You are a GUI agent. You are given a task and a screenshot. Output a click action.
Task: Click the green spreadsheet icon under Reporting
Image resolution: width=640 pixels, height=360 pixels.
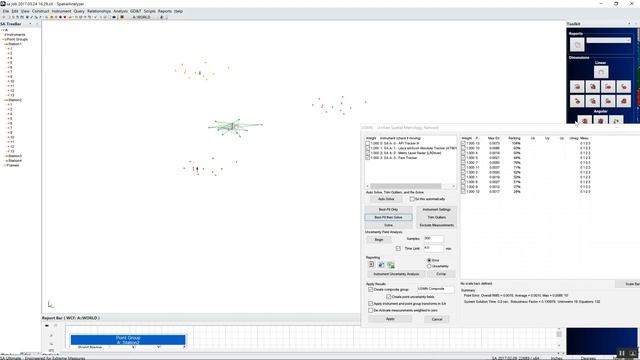[x=391, y=265]
